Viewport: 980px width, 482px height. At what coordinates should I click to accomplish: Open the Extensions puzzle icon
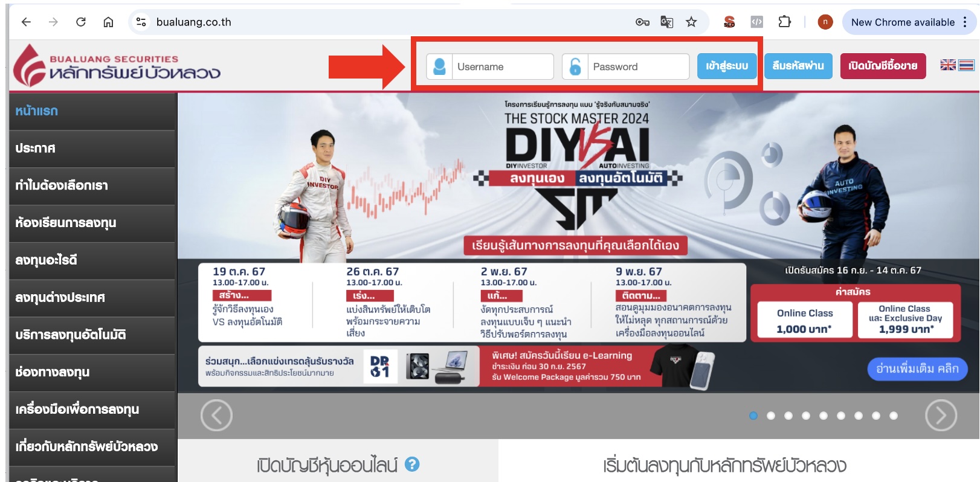784,22
